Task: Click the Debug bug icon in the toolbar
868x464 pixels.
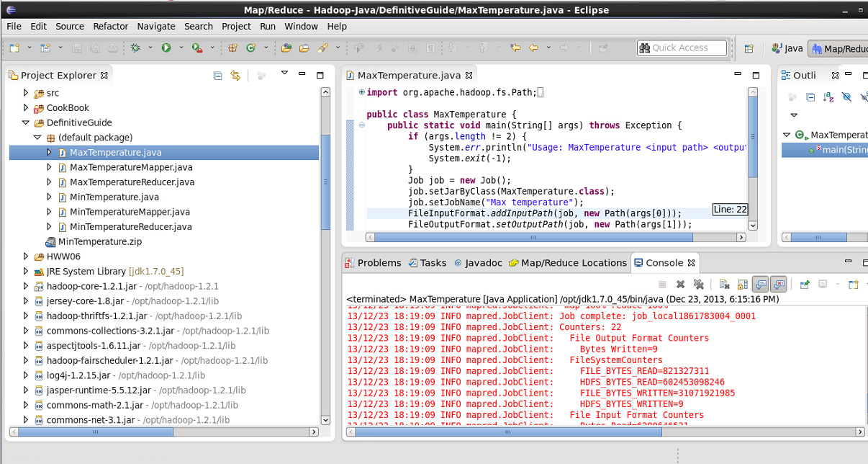Action: coord(135,48)
